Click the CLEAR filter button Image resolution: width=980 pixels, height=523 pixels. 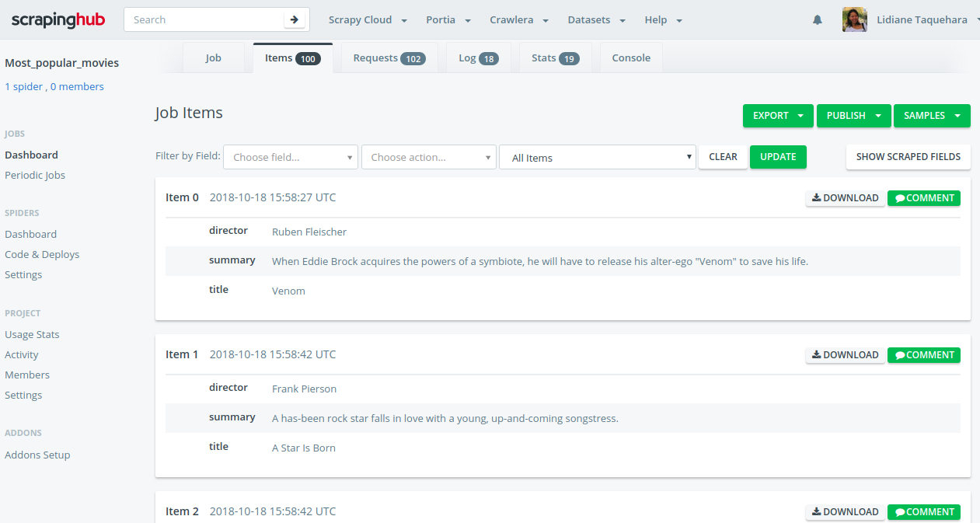[x=723, y=157]
